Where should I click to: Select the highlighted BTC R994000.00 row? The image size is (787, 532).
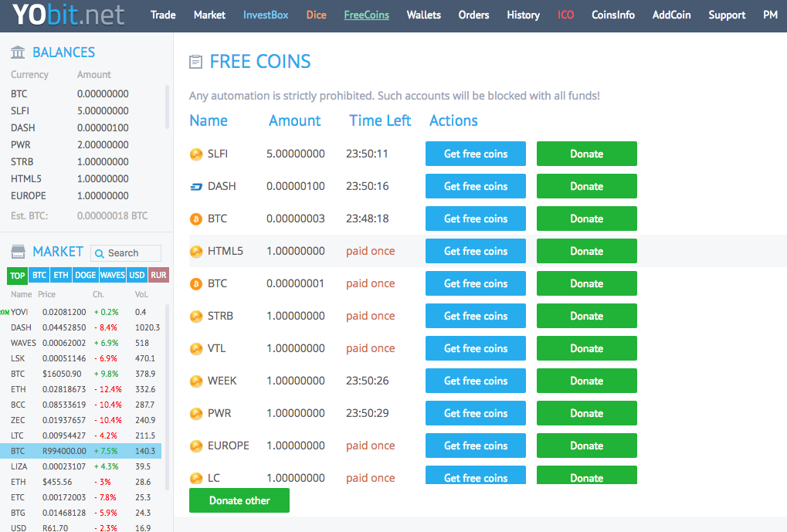(80, 451)
